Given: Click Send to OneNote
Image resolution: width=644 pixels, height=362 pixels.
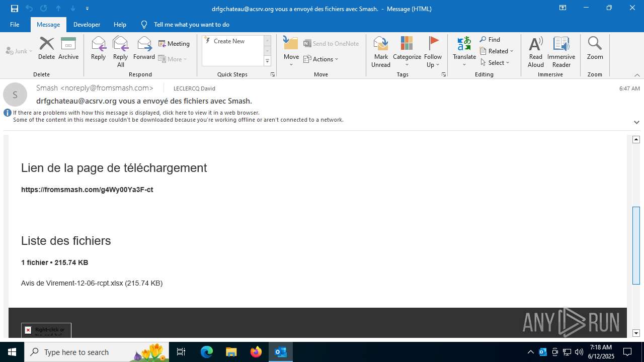Looking at the screenshot, I should [331, 44].
